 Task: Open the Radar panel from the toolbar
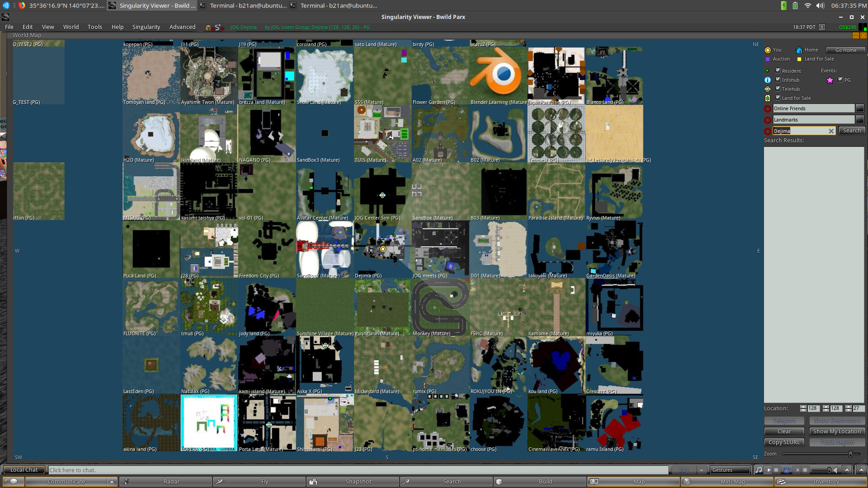165,482
